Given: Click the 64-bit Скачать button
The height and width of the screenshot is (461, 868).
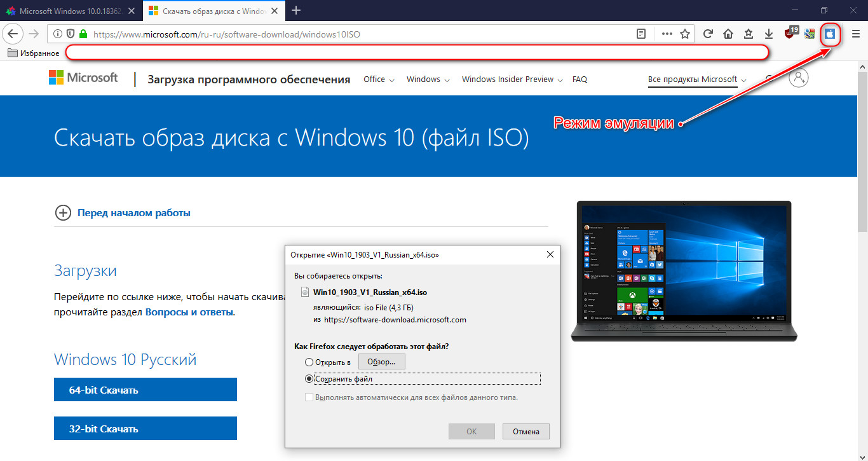Looking at the screenshot, I should coord(146,390).
